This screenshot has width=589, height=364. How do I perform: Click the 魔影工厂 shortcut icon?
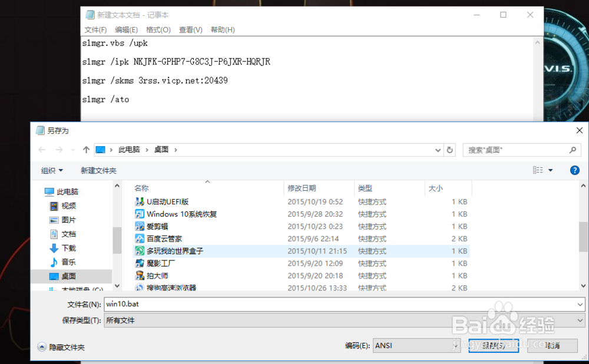(140, 263)
